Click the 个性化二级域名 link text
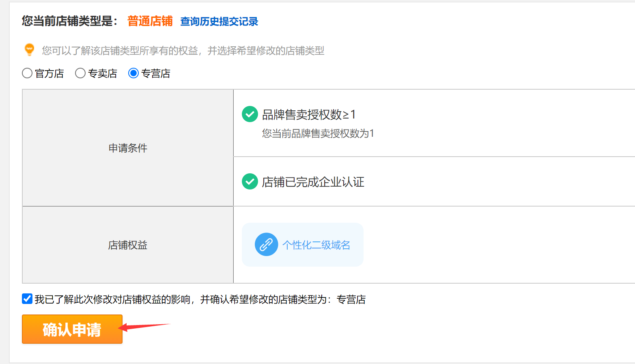Image resolution: width=635 pixels, height=364 pixels. click(x=316, y=244)
